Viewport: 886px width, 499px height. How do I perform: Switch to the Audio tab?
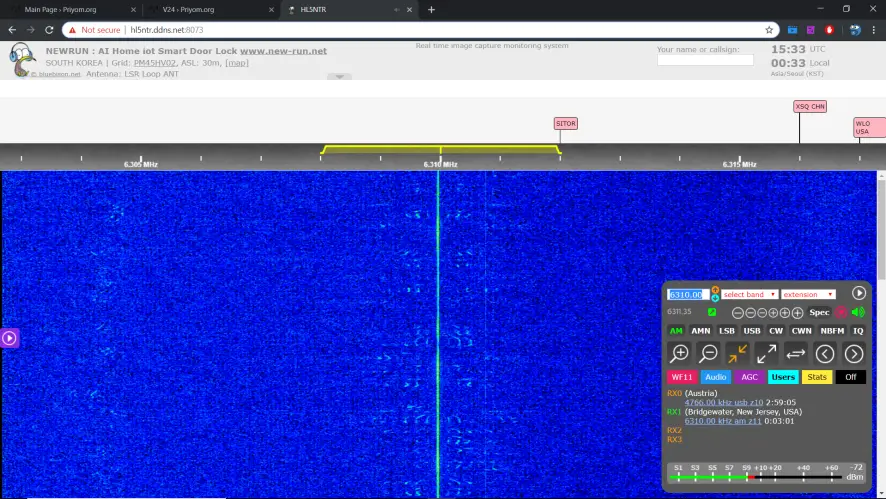pos(715,377)
